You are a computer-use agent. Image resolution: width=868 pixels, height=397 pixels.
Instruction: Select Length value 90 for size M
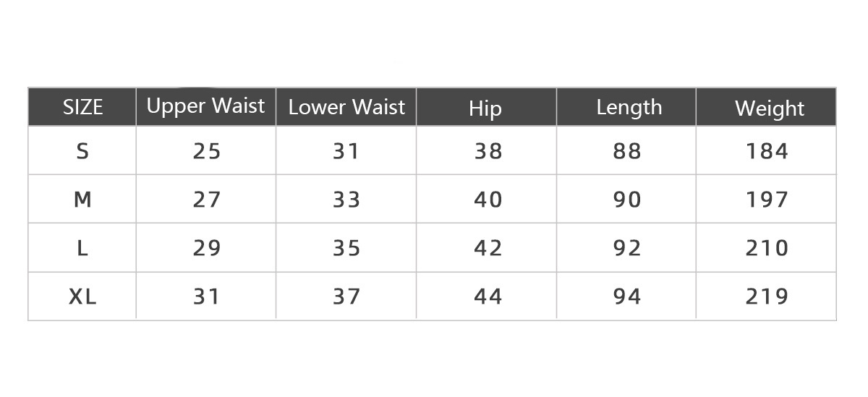[x=627, y=200]
